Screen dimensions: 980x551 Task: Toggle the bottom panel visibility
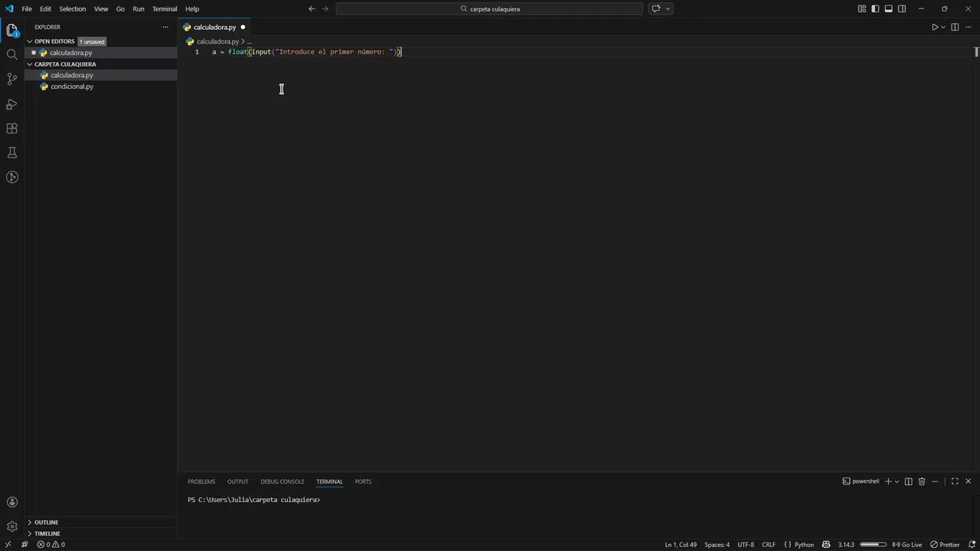[889, 8]
